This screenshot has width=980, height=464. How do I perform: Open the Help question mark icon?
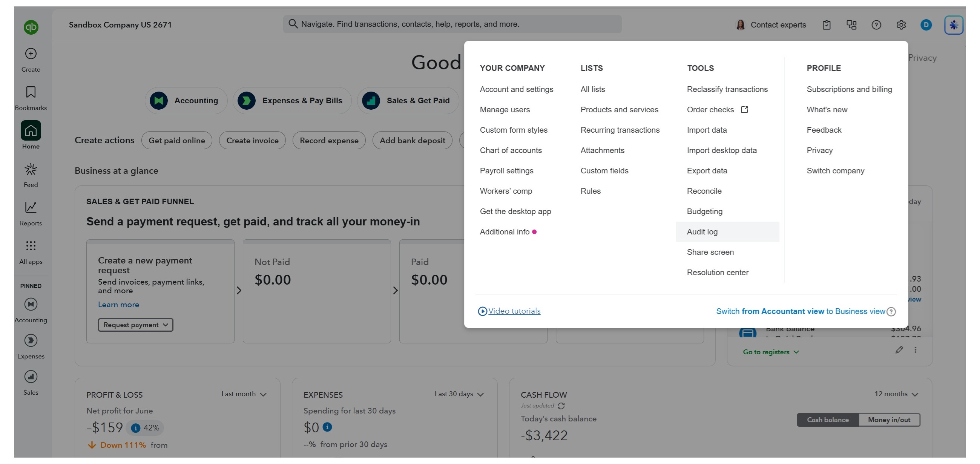coord(876,25)
